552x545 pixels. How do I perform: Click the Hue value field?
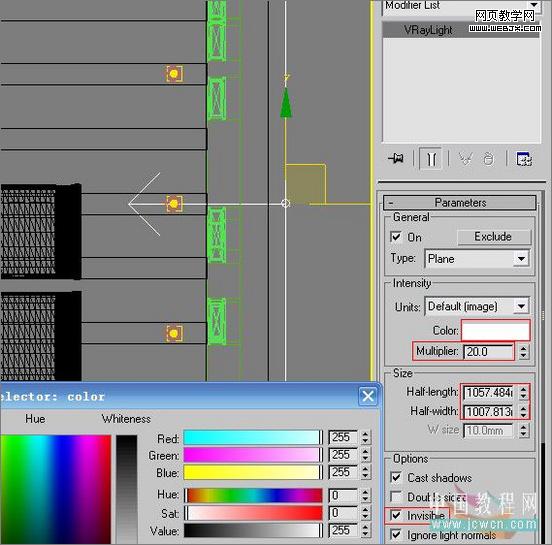343,495
